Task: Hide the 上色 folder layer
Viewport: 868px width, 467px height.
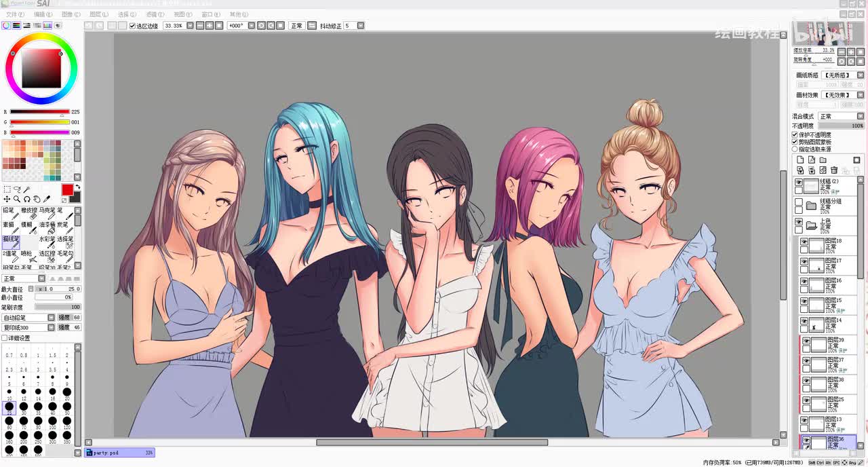Action: point(799,221)
